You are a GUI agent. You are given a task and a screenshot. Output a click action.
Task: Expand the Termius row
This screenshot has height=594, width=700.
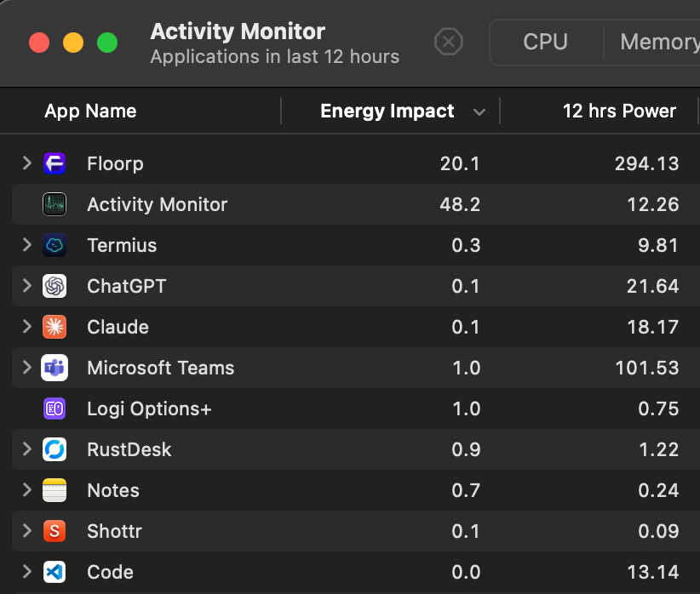[x=26, y=245]
